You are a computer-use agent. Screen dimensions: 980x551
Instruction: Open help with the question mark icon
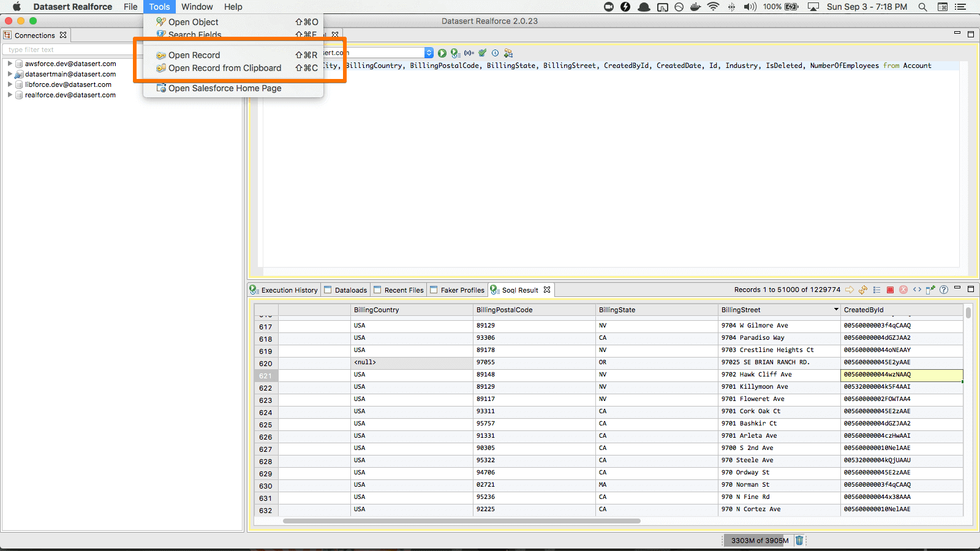tap(944, 290)
